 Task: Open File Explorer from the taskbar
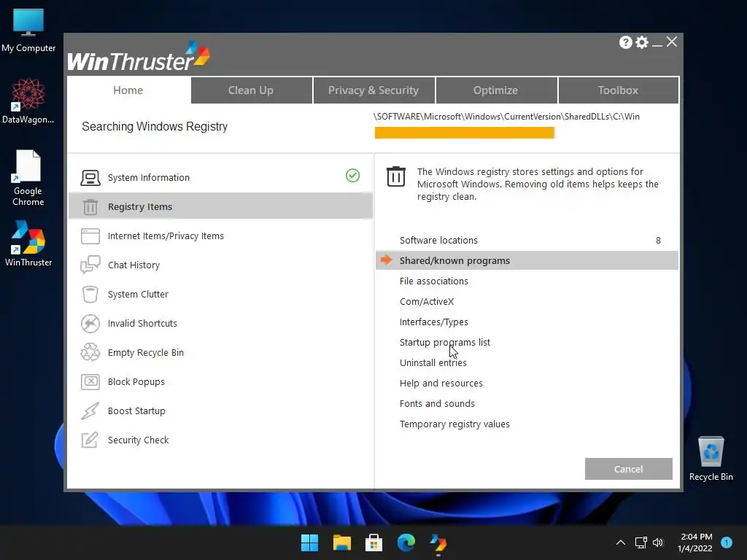341,542
